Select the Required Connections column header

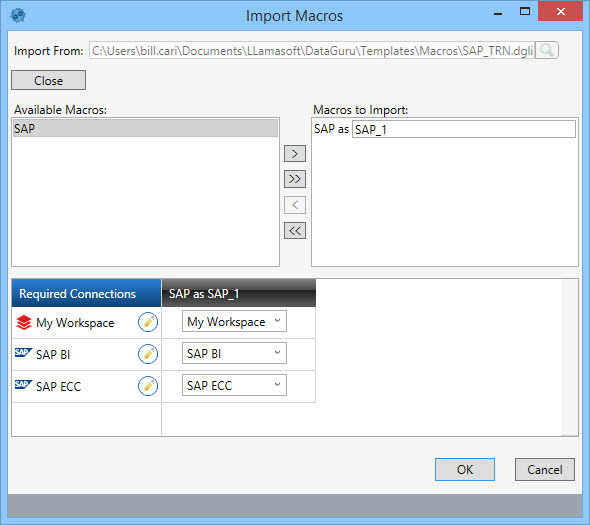pyautogui.click(x=87, y=293)
